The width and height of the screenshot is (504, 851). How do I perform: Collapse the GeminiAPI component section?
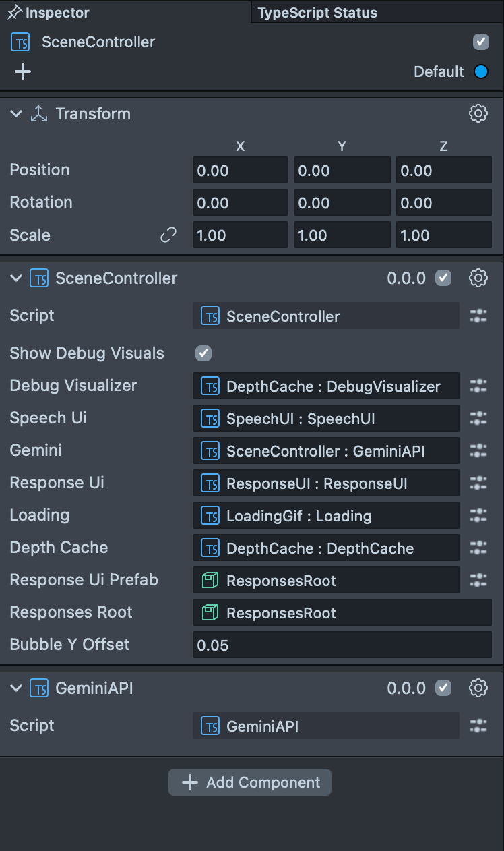pos(16,688)
